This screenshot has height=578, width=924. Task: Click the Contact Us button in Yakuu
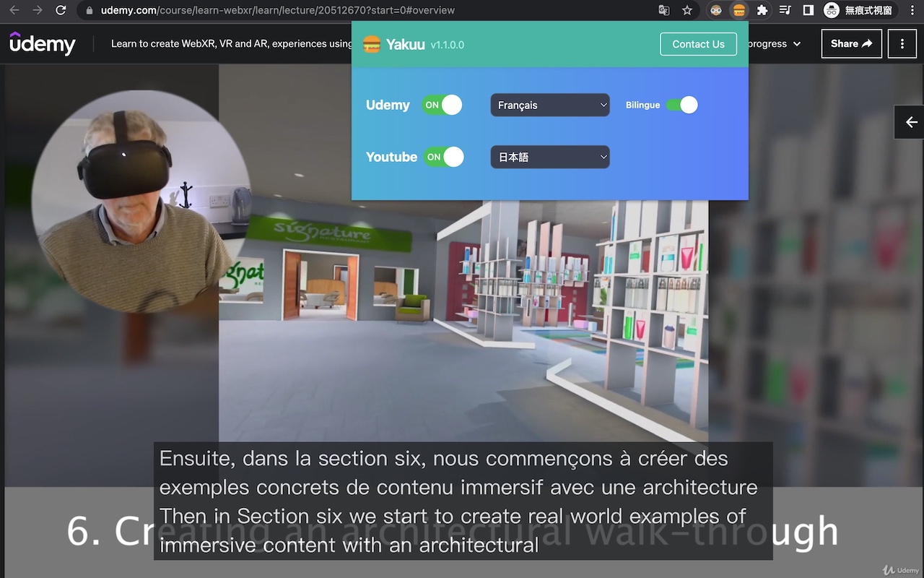tap(698, 44)
